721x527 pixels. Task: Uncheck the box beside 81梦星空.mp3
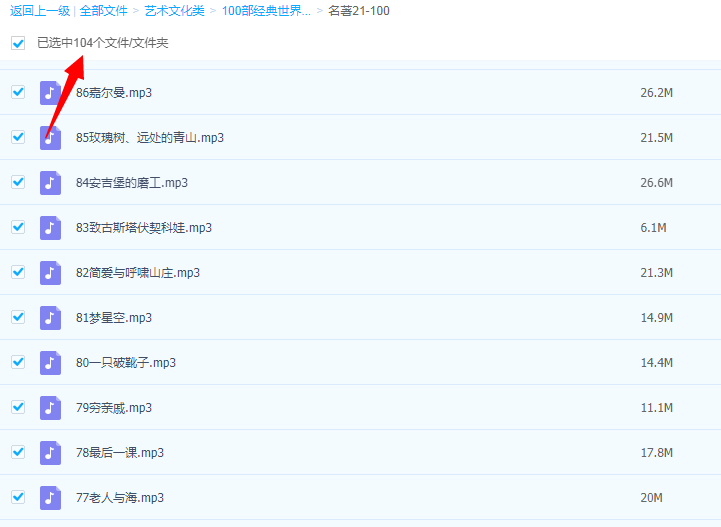click(x=18, y=317)
